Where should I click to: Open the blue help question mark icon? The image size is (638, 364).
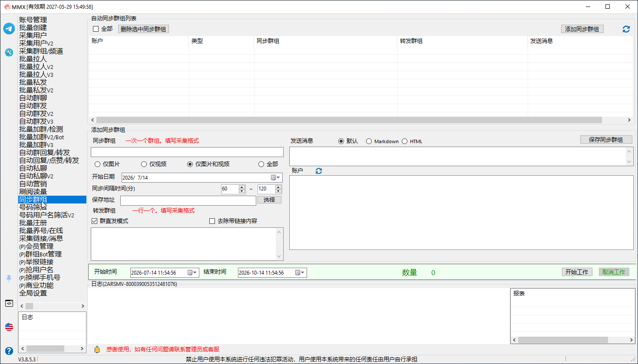pyautogui.click(x=9, y=351)
